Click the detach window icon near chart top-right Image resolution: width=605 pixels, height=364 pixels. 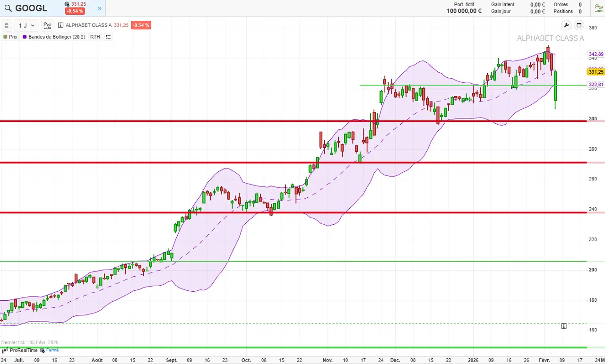[579, 25]
